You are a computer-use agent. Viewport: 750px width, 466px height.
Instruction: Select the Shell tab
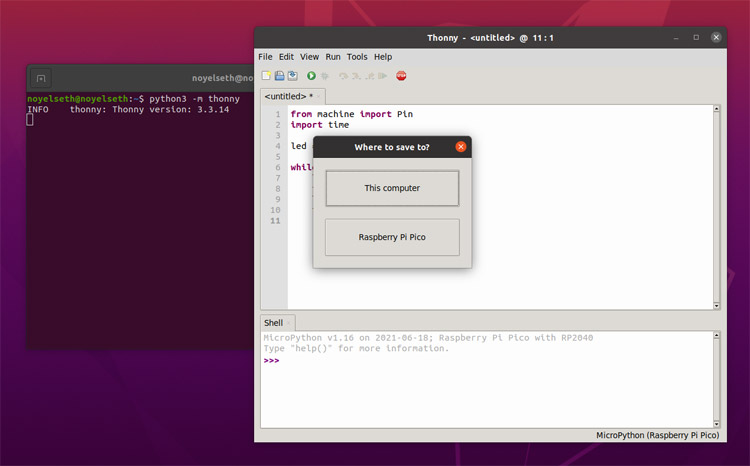pyautogui.click(x=274, y=323)
